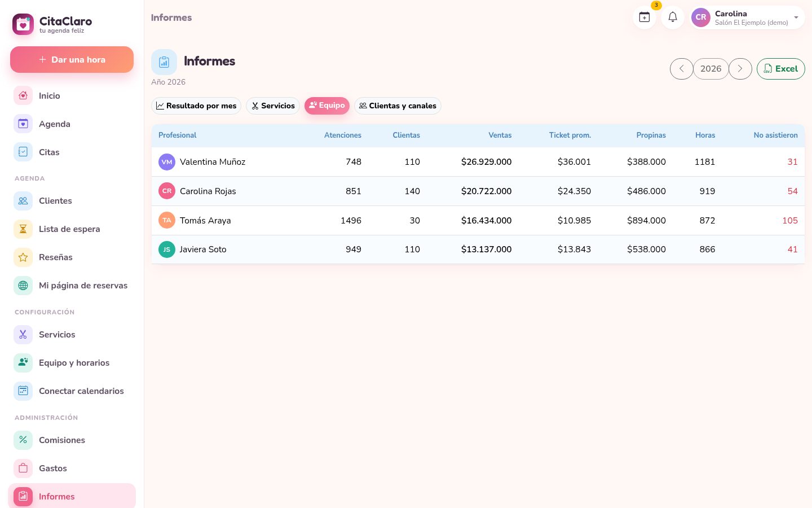Viewport: 812px width, 508px height.
Task: Click the CitaClaro logo icon
Action: [x=23, y=24]
